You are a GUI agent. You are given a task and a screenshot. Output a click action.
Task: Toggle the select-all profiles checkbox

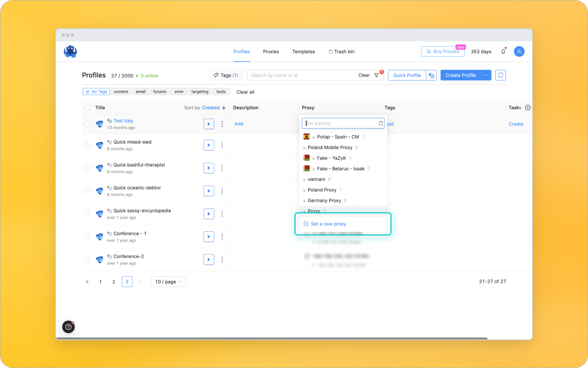point(87,108)
